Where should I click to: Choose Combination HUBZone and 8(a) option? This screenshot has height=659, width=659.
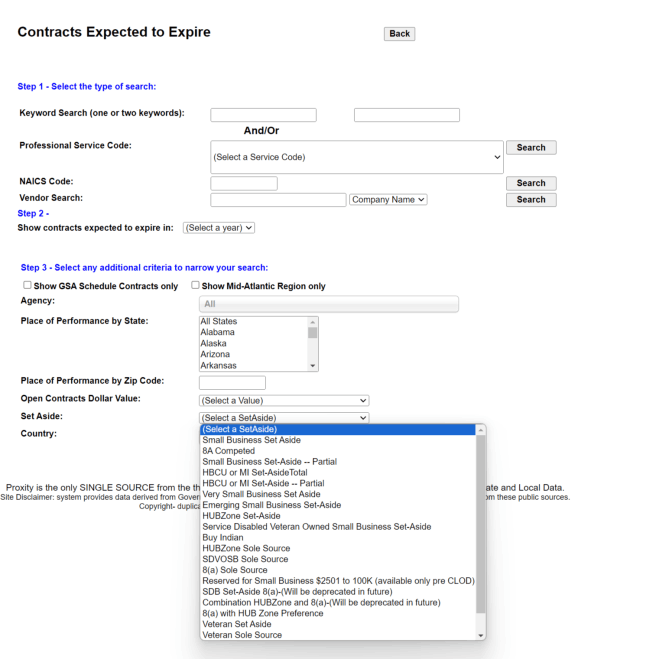click(x=338, y=602)
